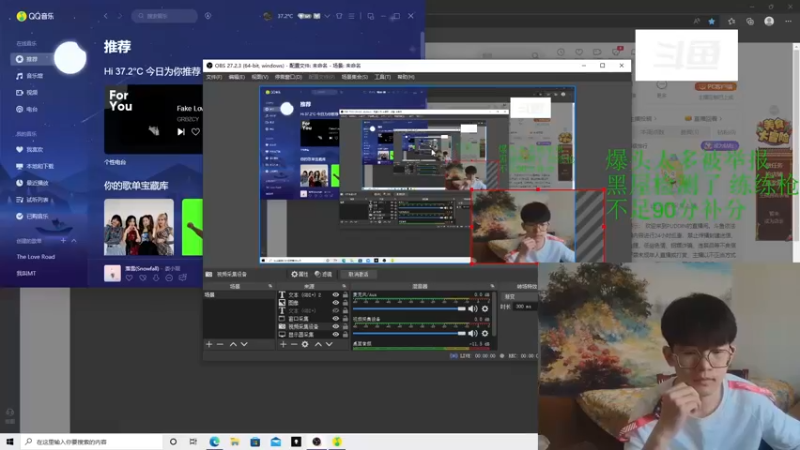Toggle visibility of 视频采集设备 source

336,327
